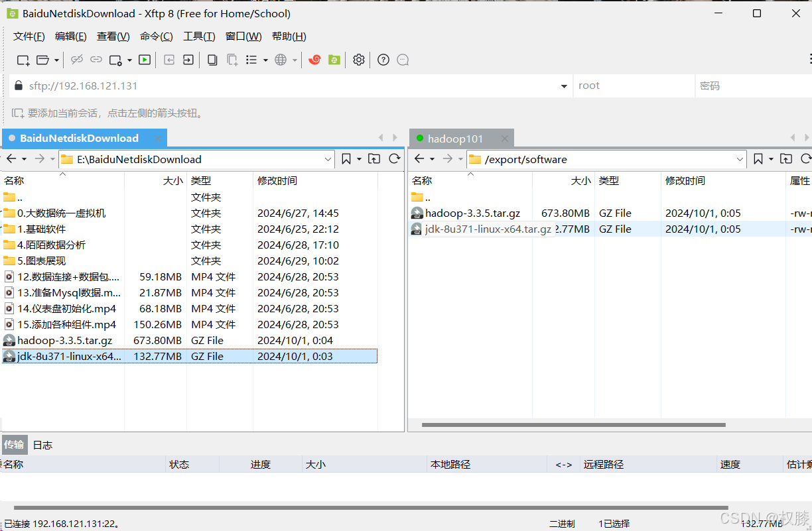Screen dimensions: 812x531
Task: Refresh the local BaiduNetdiskDownload pane
Action: pos(394,159)
